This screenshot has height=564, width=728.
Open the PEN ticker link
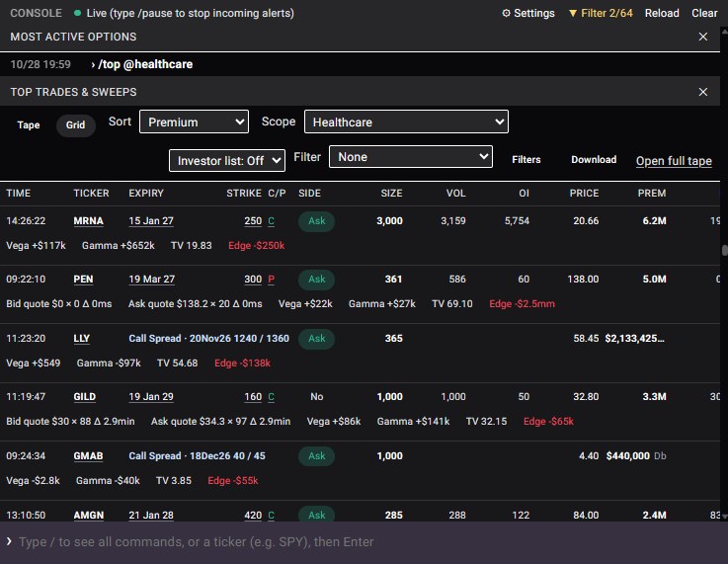[83, 280]
